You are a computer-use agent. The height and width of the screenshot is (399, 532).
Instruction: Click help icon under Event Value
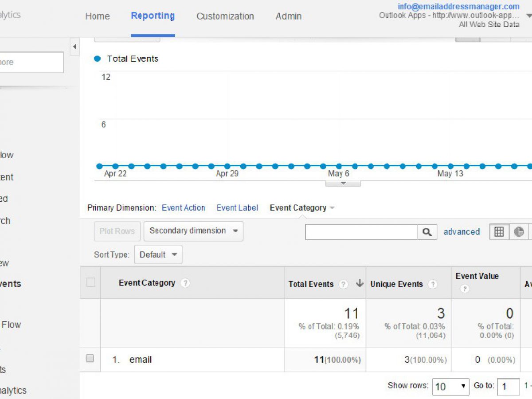click(464, 289)
